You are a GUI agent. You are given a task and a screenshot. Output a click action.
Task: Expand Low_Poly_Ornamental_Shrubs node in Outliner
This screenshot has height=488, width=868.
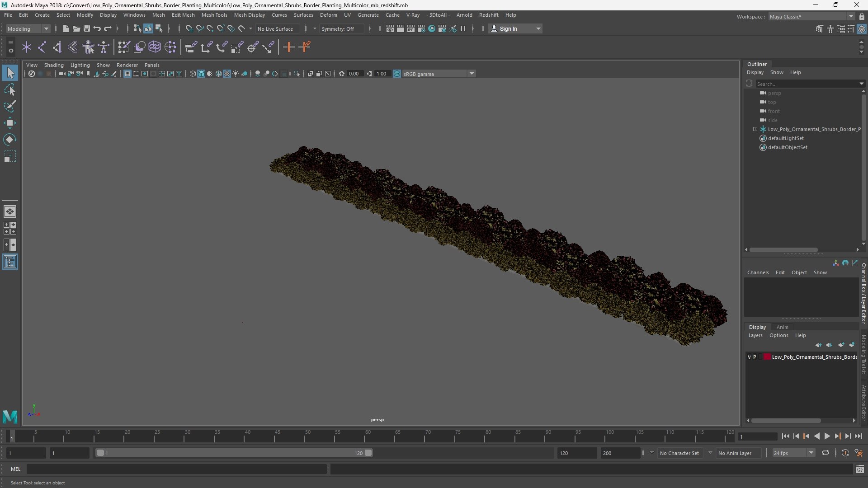pos(755,129)
